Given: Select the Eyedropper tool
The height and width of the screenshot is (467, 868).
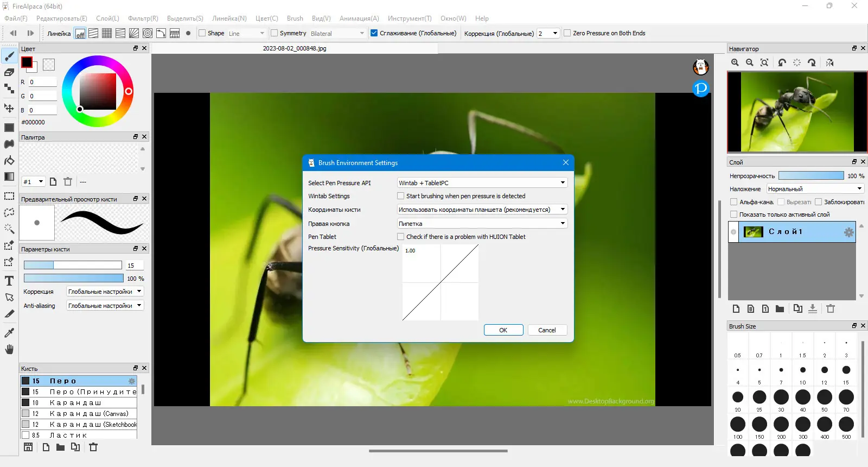Looking at the screenshot, I should click(9, 332).
